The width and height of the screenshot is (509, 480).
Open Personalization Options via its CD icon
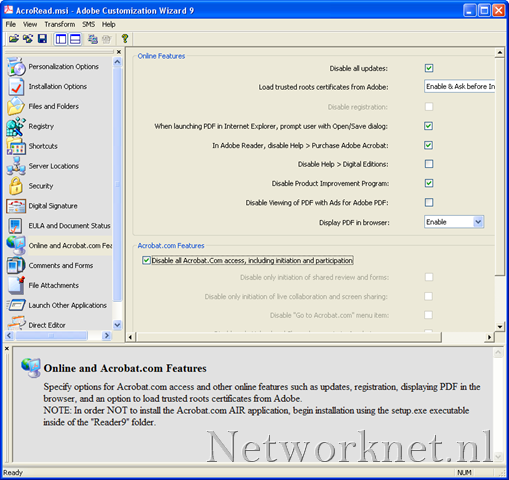[16, 67]
